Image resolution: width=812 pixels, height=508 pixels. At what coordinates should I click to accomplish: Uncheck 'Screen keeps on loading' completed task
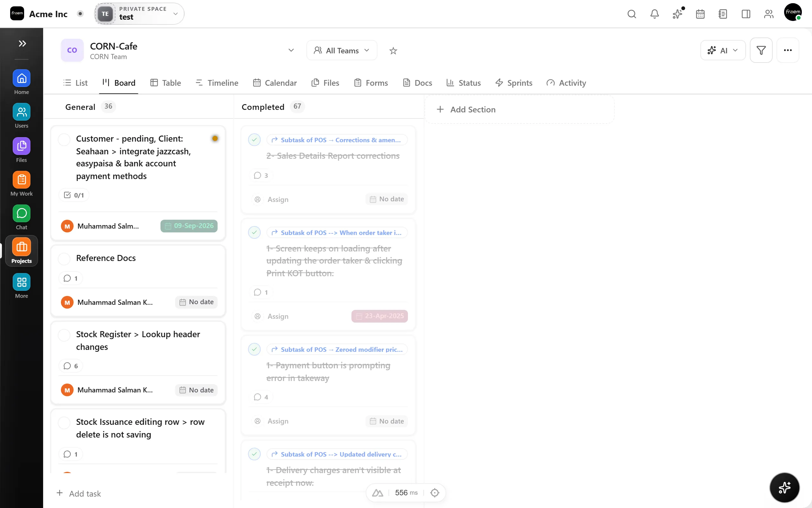point(254,232)
